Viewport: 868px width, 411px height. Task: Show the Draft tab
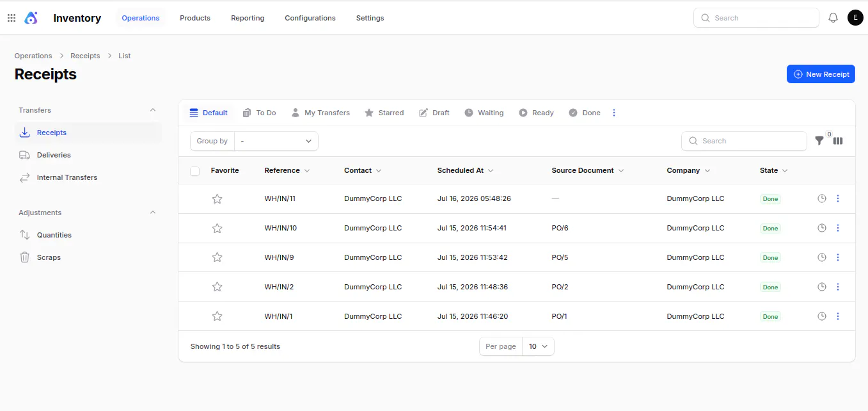[x=434, y=113]
